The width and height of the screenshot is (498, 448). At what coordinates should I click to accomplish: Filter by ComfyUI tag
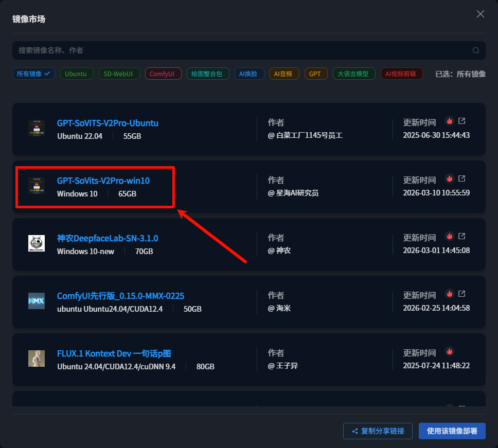(163, 74)
